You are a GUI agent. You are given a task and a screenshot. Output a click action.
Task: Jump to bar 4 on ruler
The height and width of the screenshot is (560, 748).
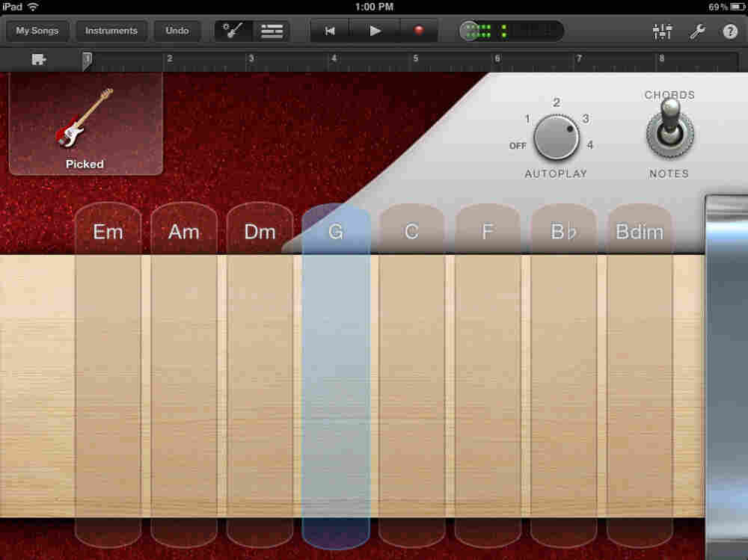334,58
